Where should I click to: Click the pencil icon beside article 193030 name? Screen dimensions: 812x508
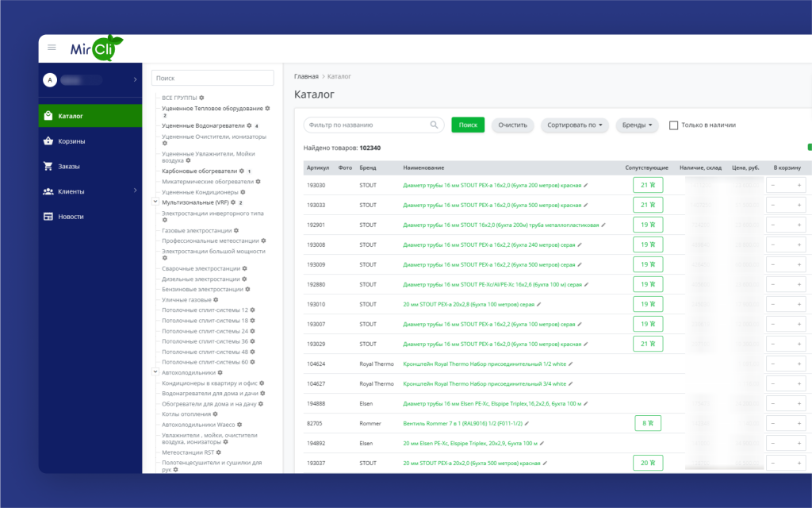588,185
